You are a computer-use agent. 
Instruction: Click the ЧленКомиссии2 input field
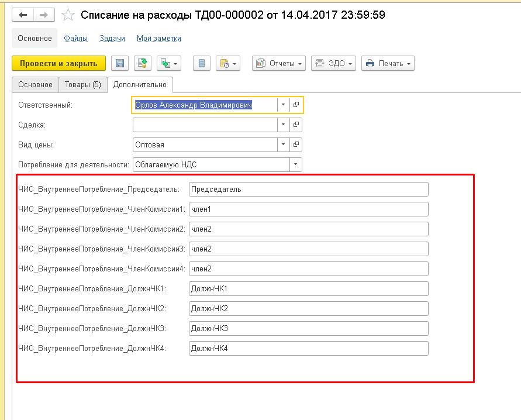click(309, 229)
